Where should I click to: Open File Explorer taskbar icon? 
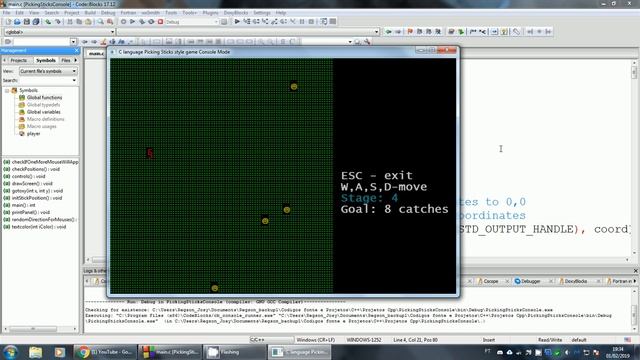click(36, 352)
